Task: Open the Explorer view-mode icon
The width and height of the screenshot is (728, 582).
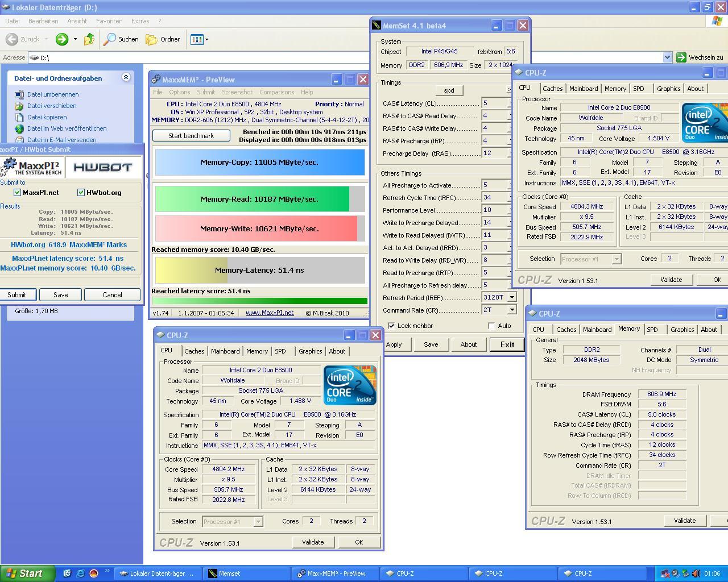Action: coord(197,39)
